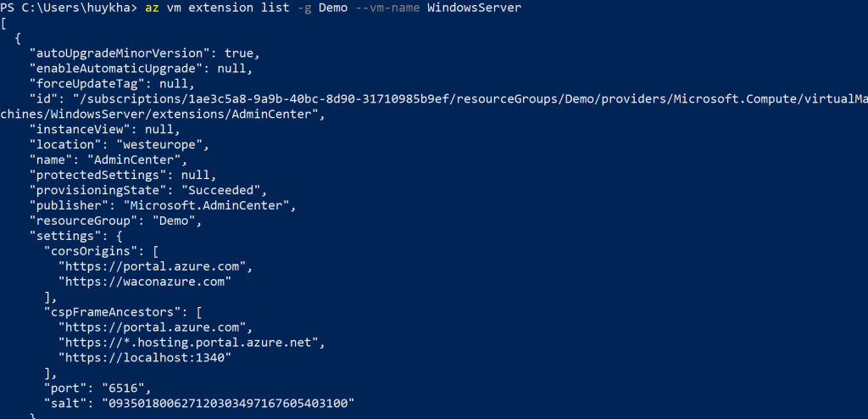Select the enableAutomaticUpgrade key
Image resolution: width=868 pixels, height=419 pixels.
[x=119, y=68]
